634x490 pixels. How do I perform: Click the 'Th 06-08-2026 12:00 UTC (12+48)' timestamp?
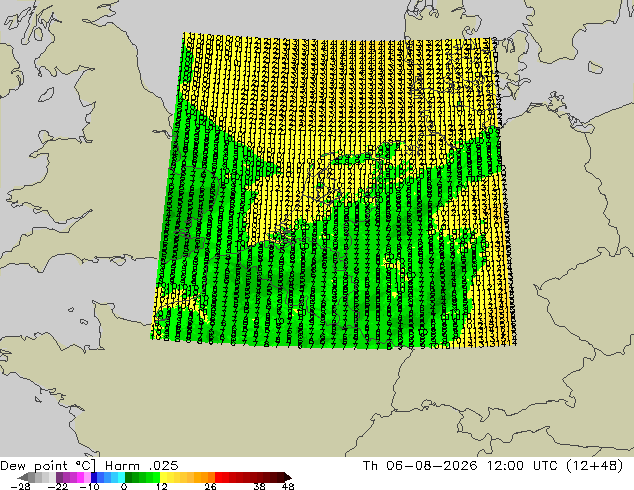(x=493, y=466)
